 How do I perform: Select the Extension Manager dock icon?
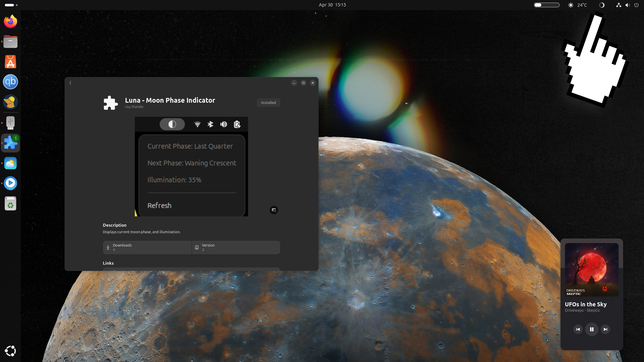point(10,143)
